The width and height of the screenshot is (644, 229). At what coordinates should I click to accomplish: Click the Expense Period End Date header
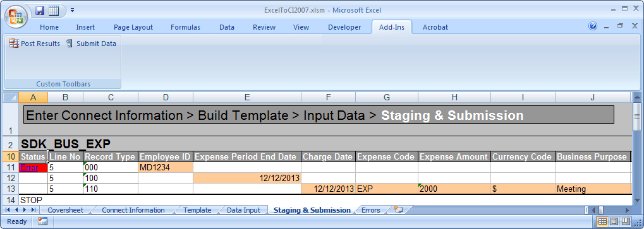247,156
